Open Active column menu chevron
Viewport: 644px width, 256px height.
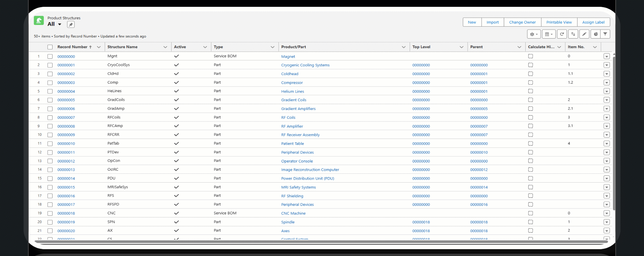205,47
